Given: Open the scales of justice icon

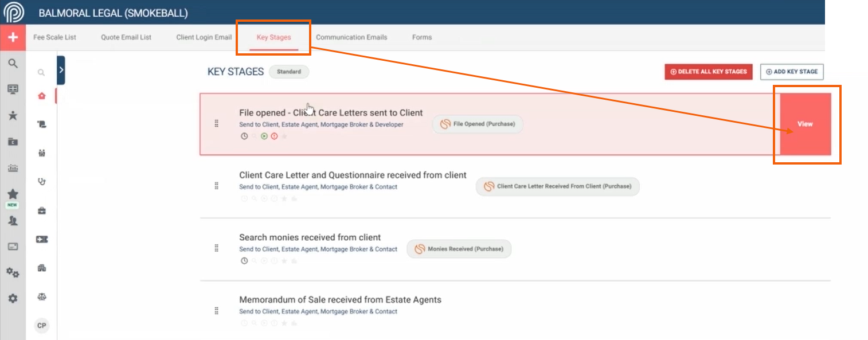Looking at the screenshot, I should coord(41,297).
